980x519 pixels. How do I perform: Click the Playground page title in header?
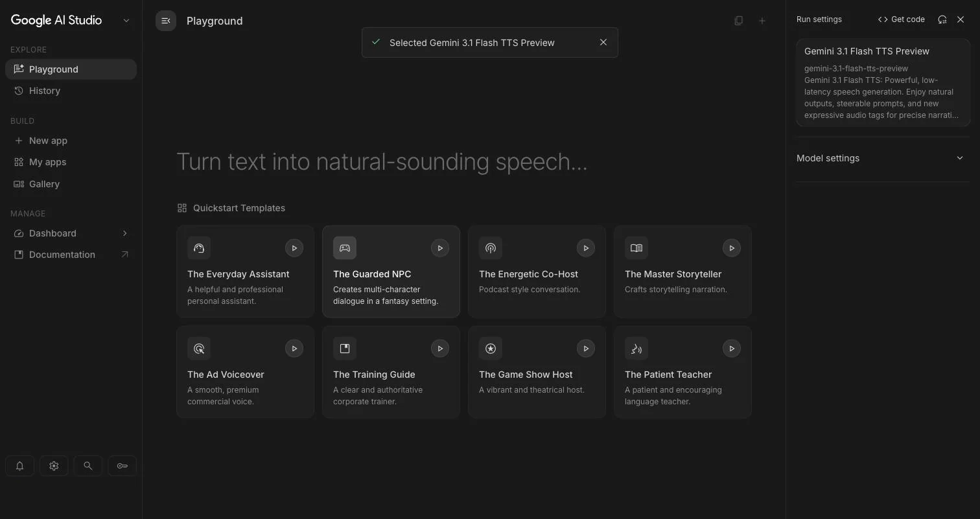tap(215, 21)
